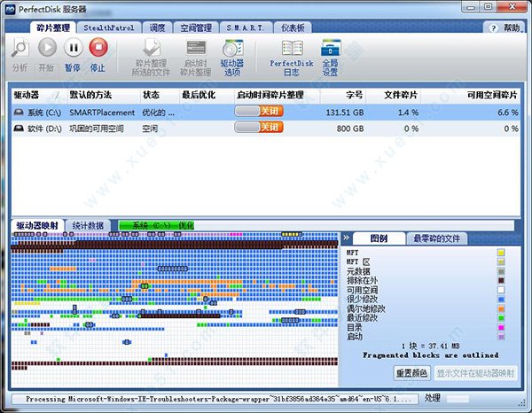The image size is (532, 413).
Task: Pause the operation with 暂停 button
Action: click(73, 47)
